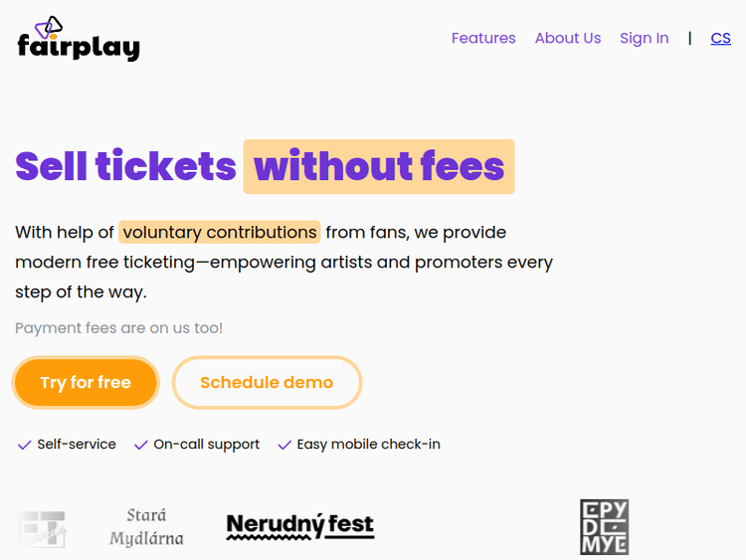Click the square EPYDEMYE logo
The image size is (746, 560).
click(x=604, y=527)
